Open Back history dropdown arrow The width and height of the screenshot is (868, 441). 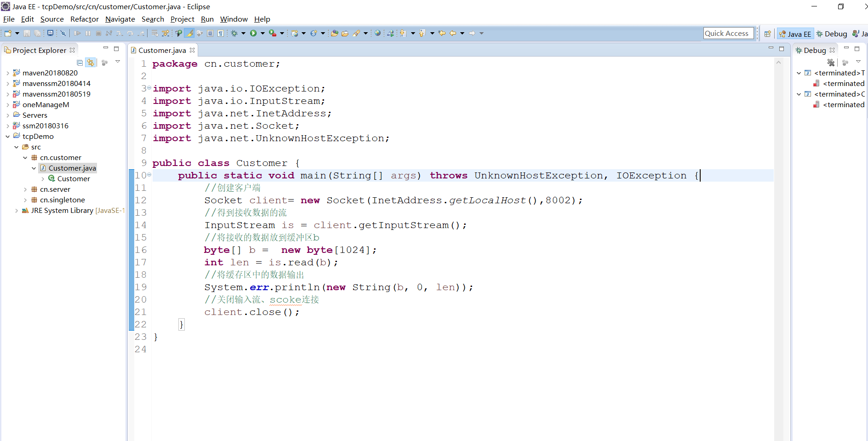pyautogui.click(x=462, y=33)
